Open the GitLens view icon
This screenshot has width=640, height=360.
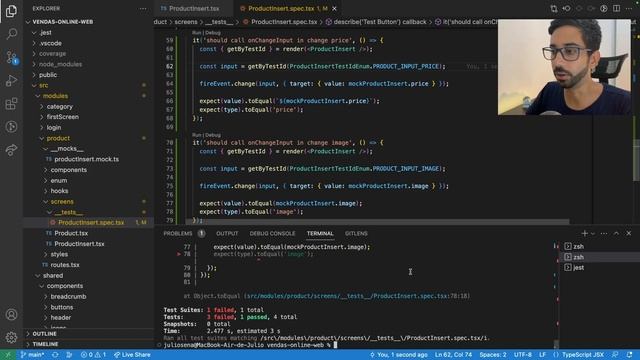coord(11,127)
